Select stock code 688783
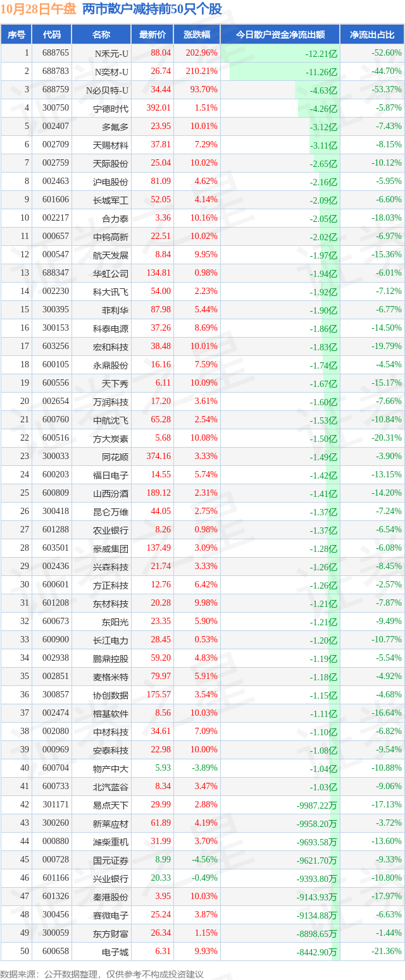Image resolution: width=405 pixels, height=980 pixels. click(x=56, y=71)
